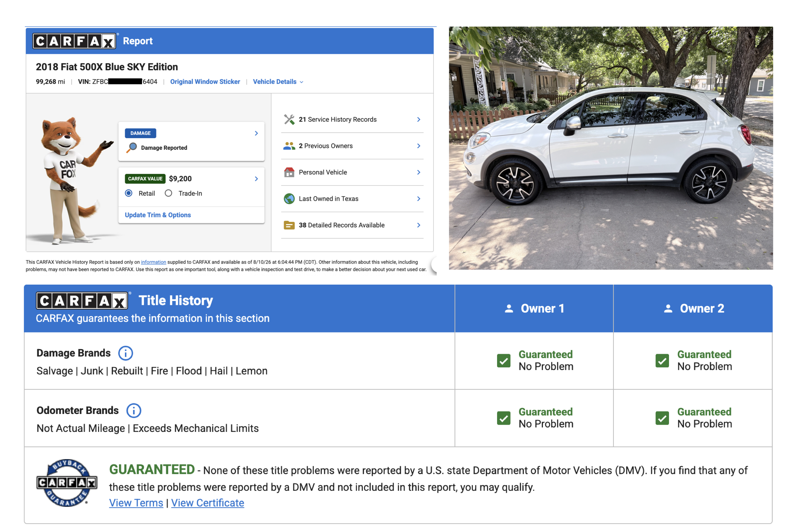The image size is (798, 532).
Task: Open Odometer Brands info icon
Action: tap(134, 411)
